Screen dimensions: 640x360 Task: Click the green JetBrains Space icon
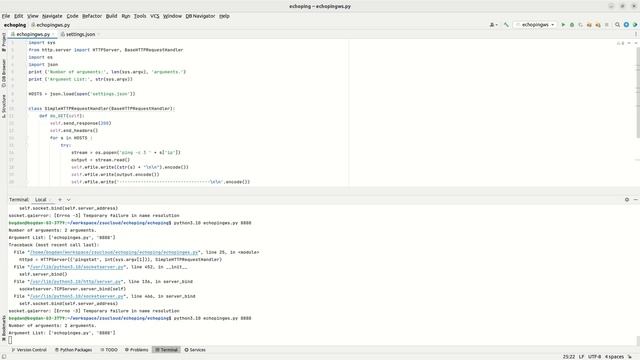tap(635, 25)
